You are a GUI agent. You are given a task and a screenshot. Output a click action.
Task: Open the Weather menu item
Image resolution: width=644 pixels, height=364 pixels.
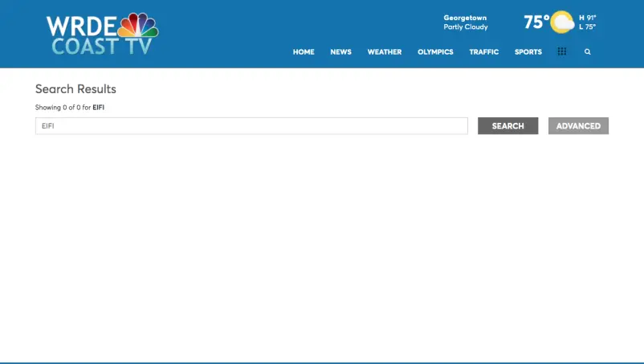coord(385,51)
